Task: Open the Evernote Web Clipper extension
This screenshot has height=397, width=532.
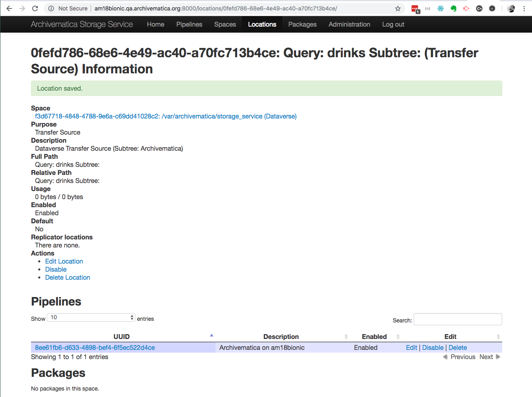Action: (453, 8)
